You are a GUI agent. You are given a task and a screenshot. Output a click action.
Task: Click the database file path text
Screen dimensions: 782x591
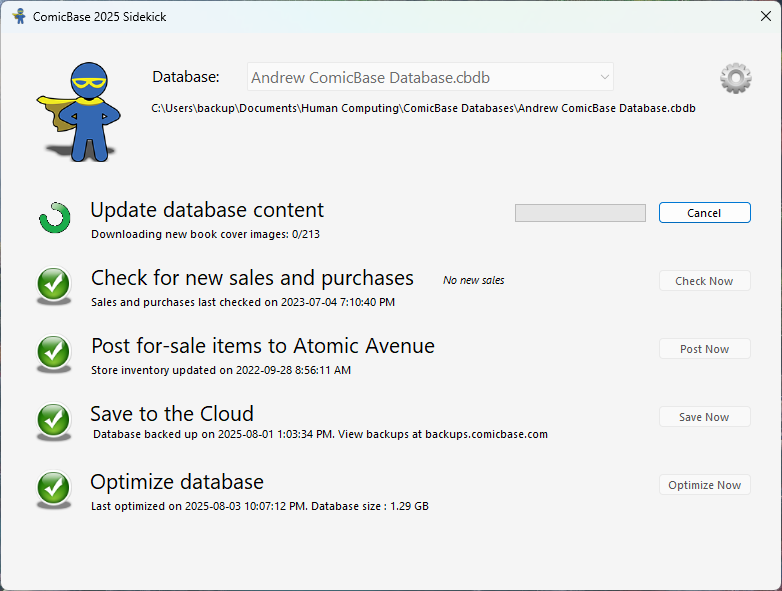click(423, 108)
